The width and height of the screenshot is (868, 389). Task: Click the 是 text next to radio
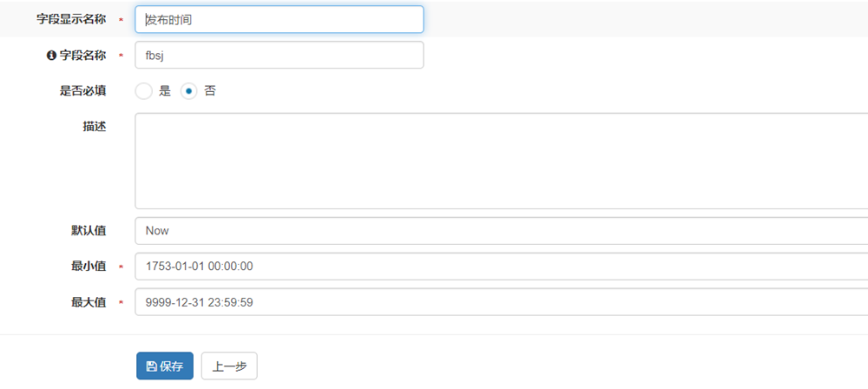165,90
